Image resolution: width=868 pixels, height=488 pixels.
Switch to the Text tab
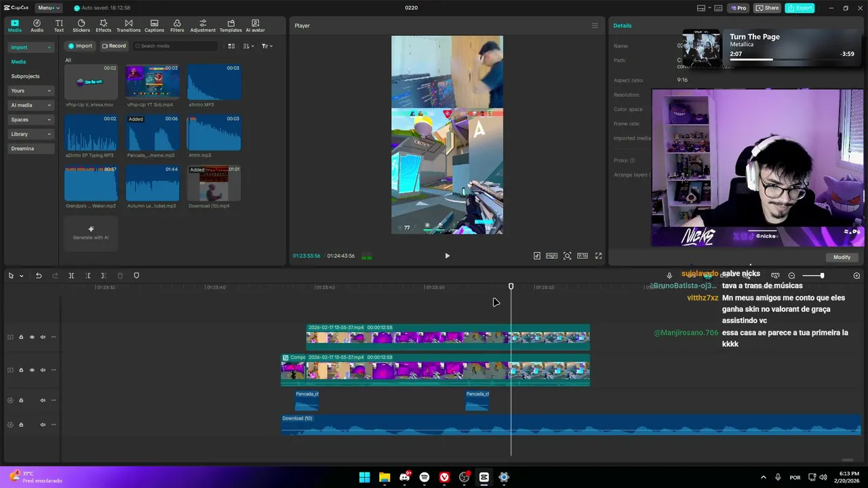pos(59,26)
